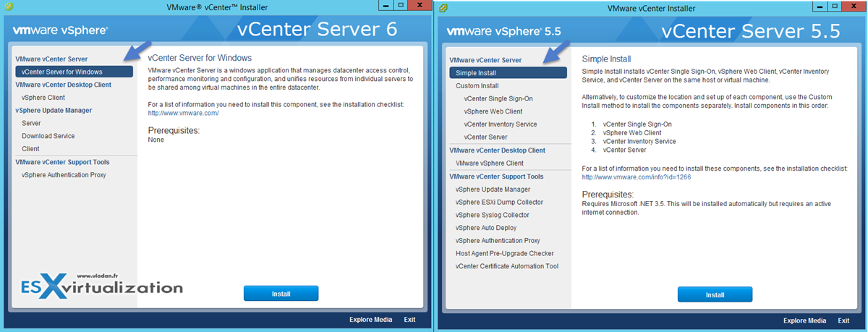Click Exit in vCenter Server 6 installer
This screenshot has width=868, height=332.
tap(409, 320)
